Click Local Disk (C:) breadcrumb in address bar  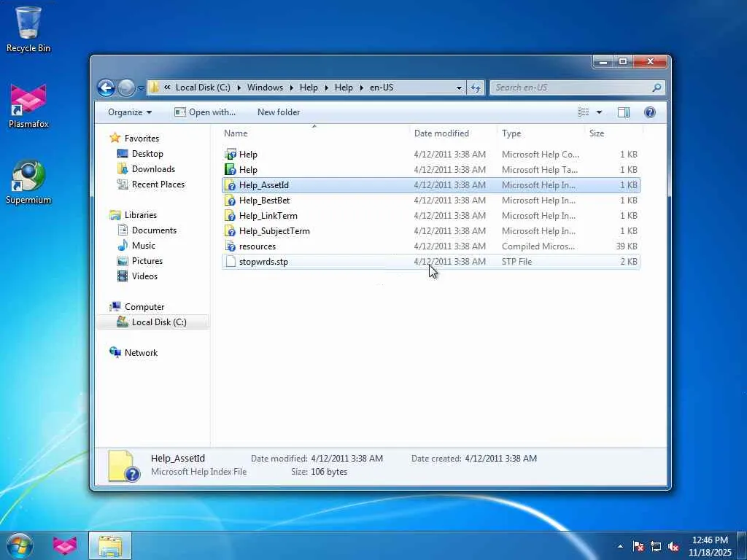[x=203, y=87]
